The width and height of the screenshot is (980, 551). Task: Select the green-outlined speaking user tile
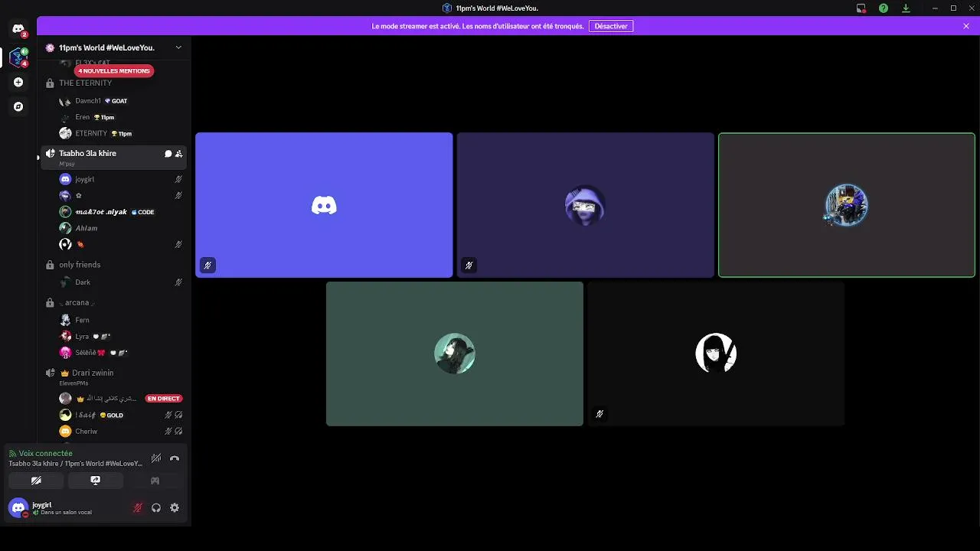pos(847,205)
